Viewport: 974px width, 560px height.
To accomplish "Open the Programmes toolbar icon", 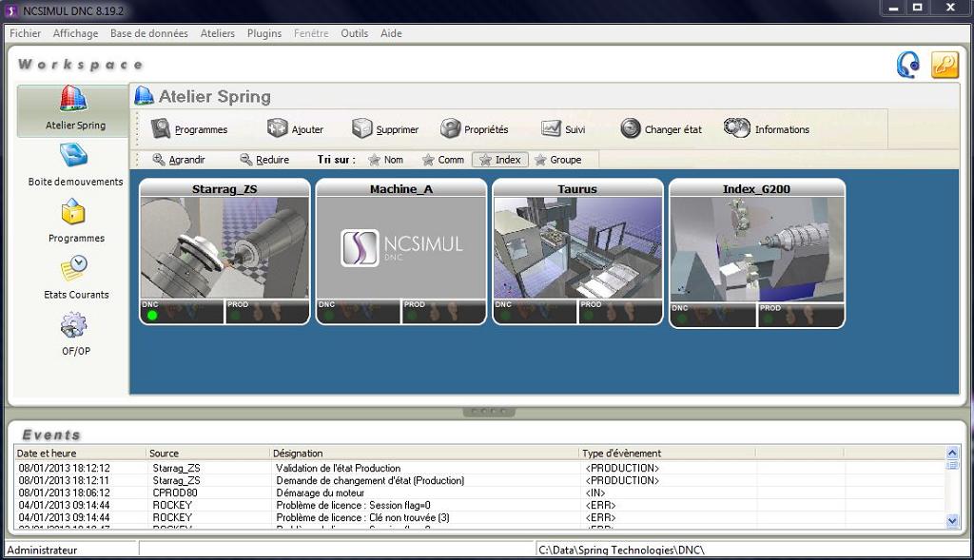I will pos(161,129).
